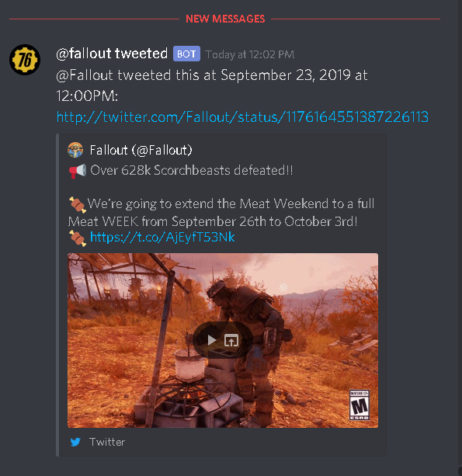Click the meat emoji before "We're going"
The image size is (462, 476).
[78, 204]
